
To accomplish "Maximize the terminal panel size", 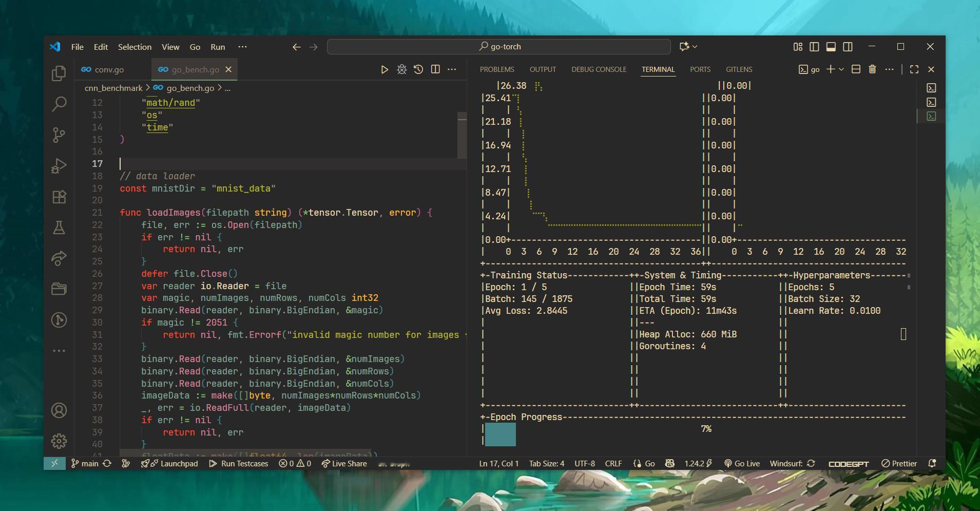I will point(914,69).
